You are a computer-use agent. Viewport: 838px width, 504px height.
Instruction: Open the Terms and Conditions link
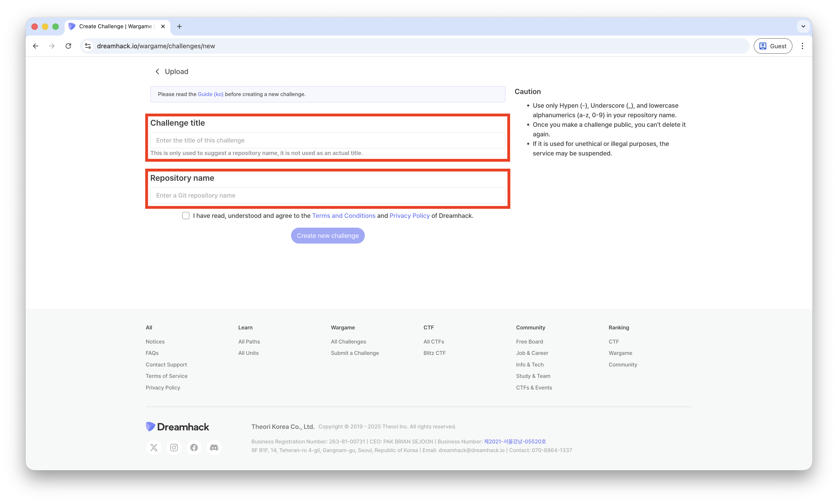coord(343,216)
